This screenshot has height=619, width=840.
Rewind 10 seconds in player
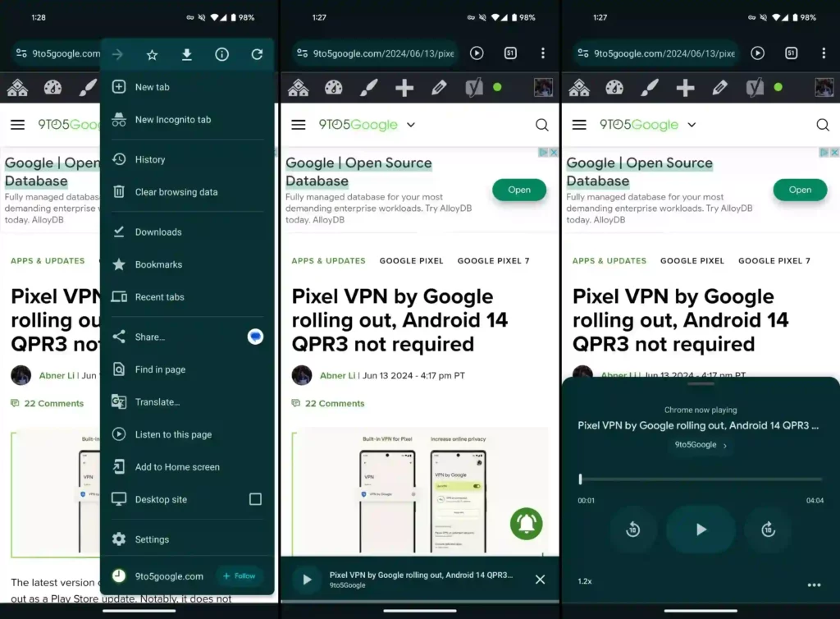[x=632, y=530]
